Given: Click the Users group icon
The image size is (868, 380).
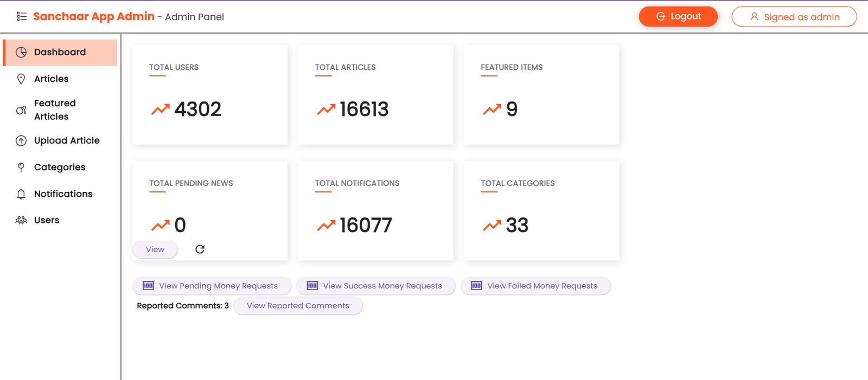Looking at the screenshot, I should point(21,221).
